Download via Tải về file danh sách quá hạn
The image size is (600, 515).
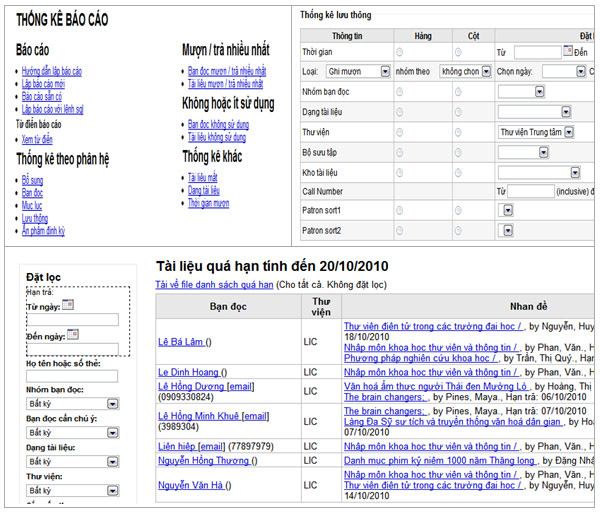click(213, 285)
